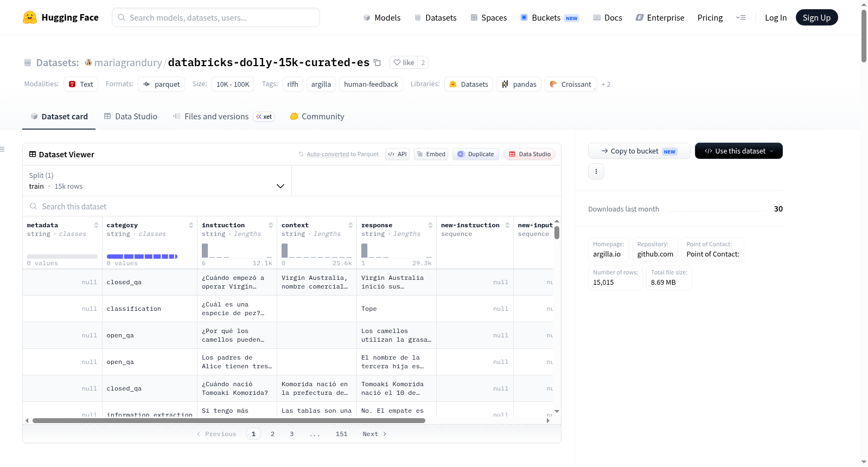868x467 pixels.
Task: Click the page vertical scrollbar
Action: pyautogui.click(x=864, y=36)
